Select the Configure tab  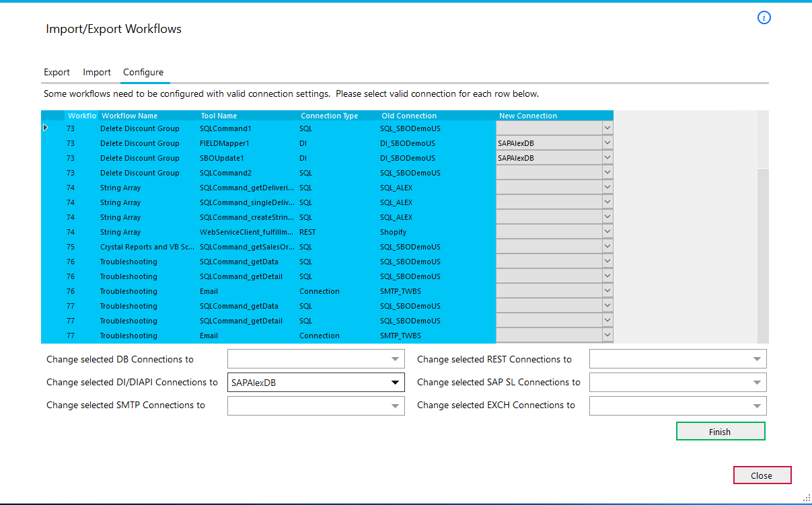click(x=143, y=72)
